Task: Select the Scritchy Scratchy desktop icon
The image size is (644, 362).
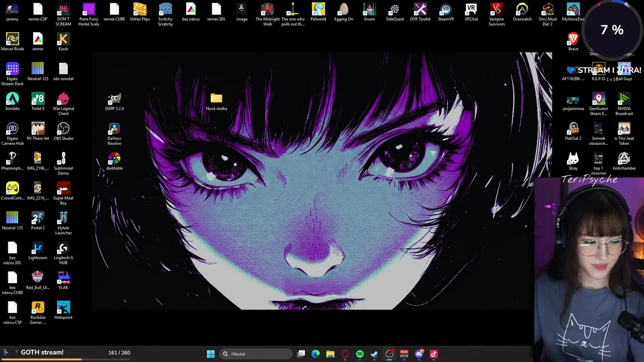Action: coord(166,14)
